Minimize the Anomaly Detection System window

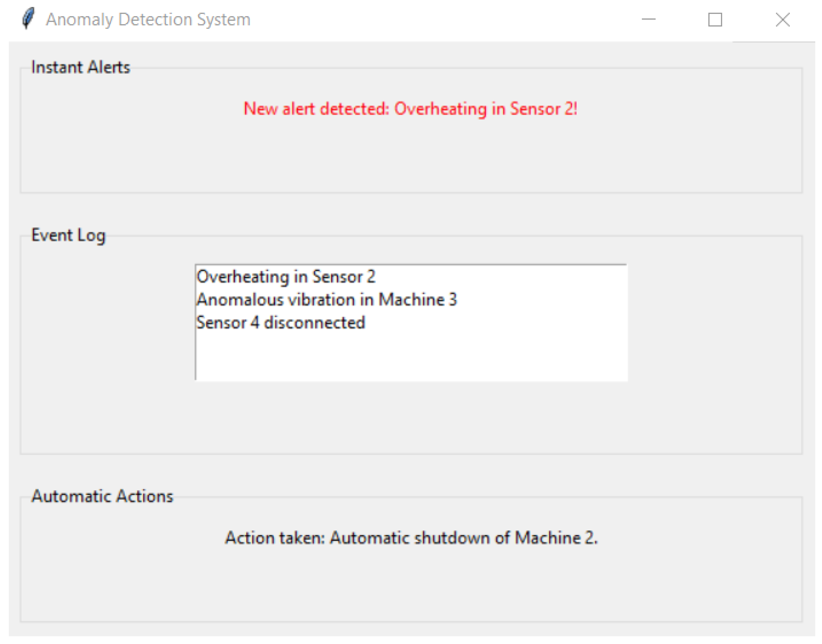[649, 19]
